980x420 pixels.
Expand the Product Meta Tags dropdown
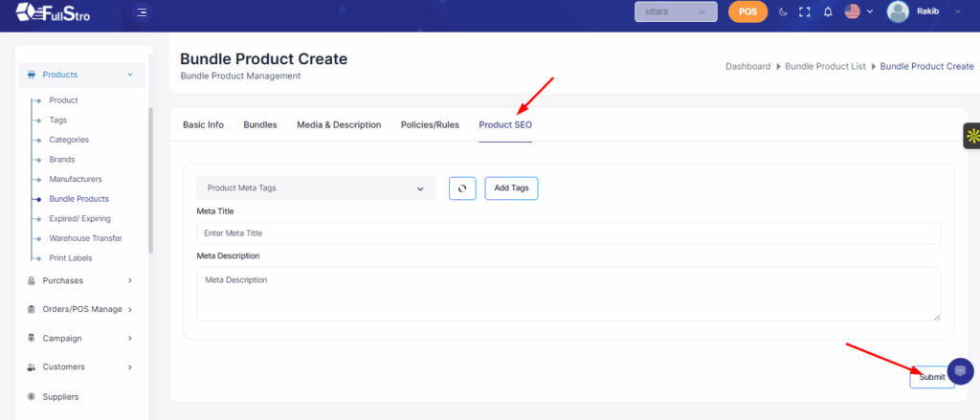[316, 188]
